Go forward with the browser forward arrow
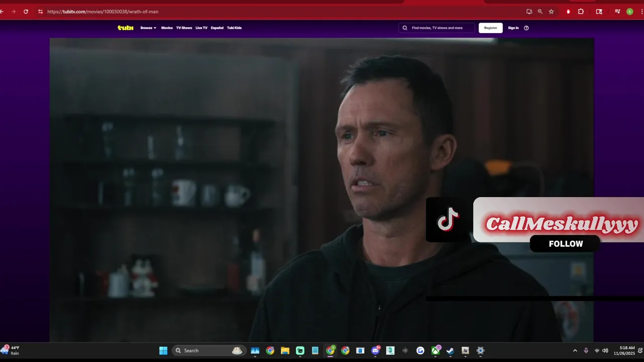This screenshot has width=644, height=362. (x=13, y=12)
